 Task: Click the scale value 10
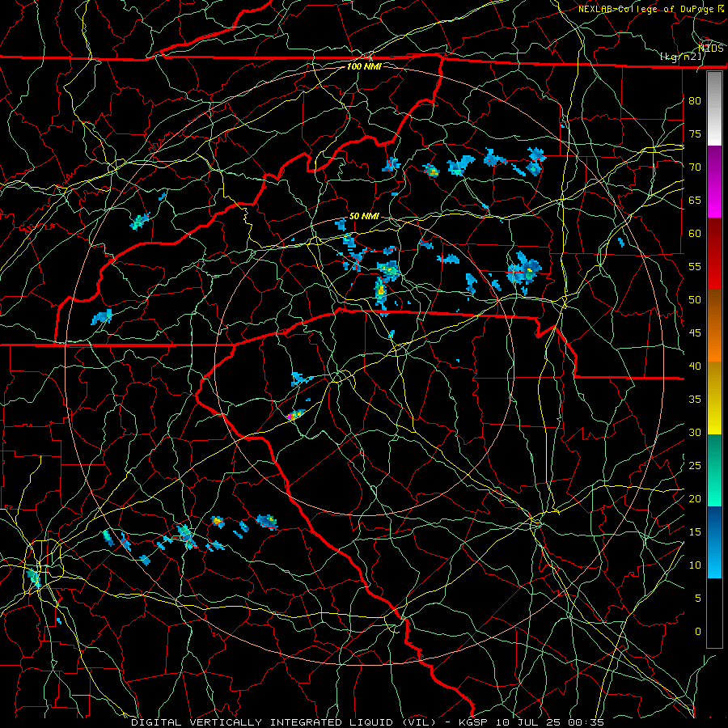(695, 565)
